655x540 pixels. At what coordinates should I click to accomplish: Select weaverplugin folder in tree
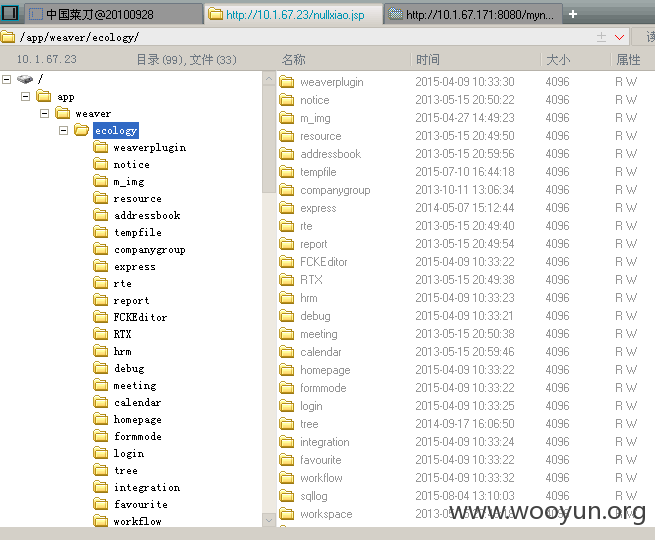(x=150, y=147)
